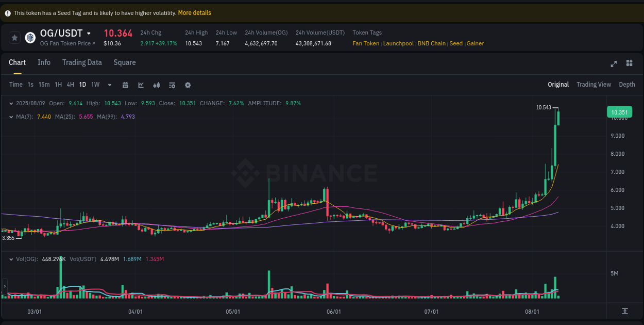Screen dimensions: 644x325
Task: Switch to the Trading Data tab
Action: tap(82, 62)
